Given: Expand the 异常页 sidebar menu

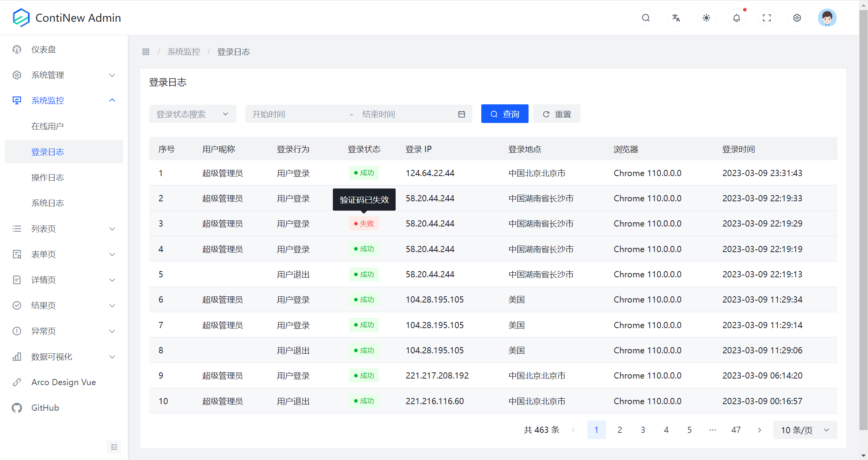Looking at the screenshot, I should pos(64,331).
